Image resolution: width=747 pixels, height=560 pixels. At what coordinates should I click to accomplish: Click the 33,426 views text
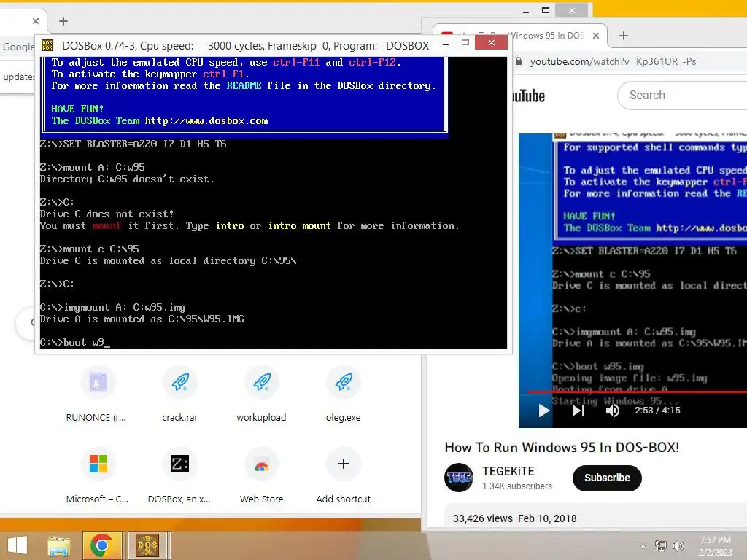(483, 518)
